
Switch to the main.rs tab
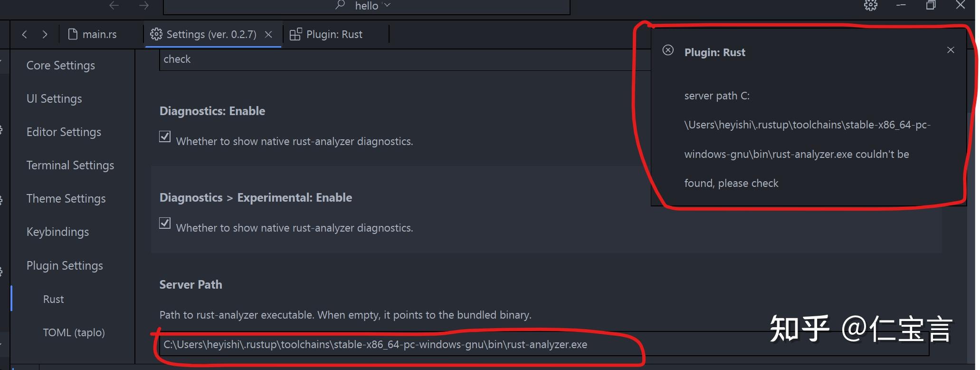point(93,34)
